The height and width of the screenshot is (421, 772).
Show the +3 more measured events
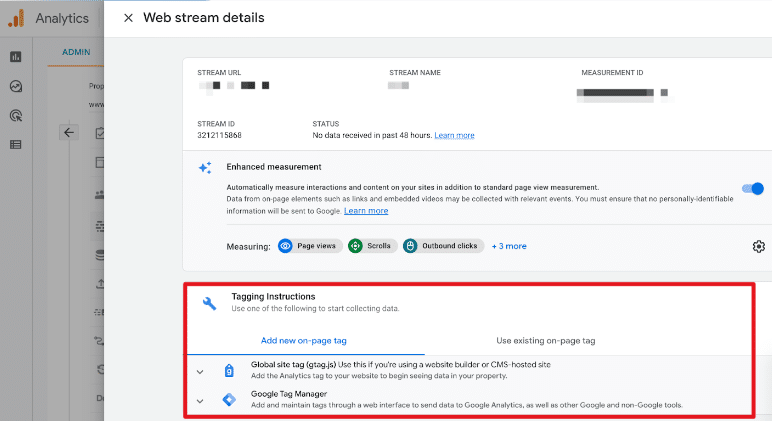point(509,246)
